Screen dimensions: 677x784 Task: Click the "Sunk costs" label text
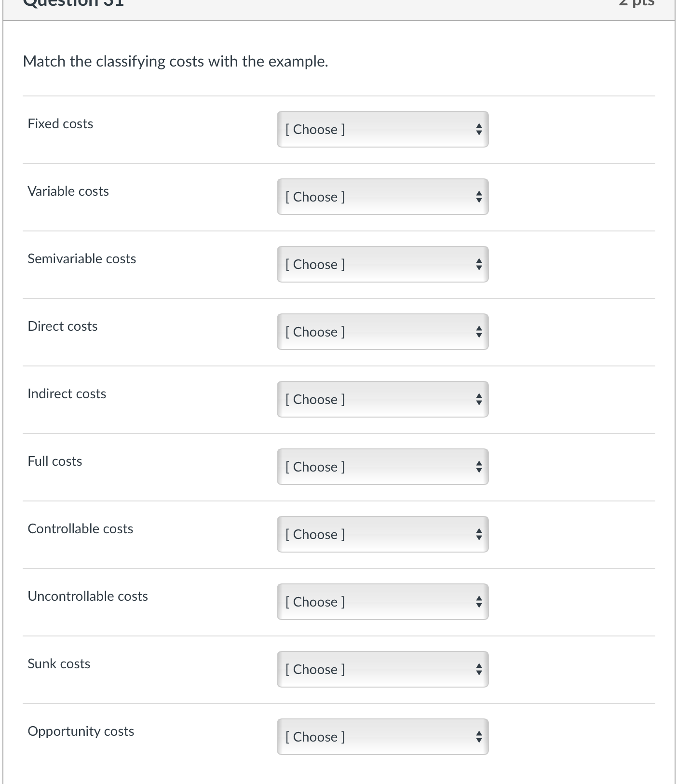59,664
